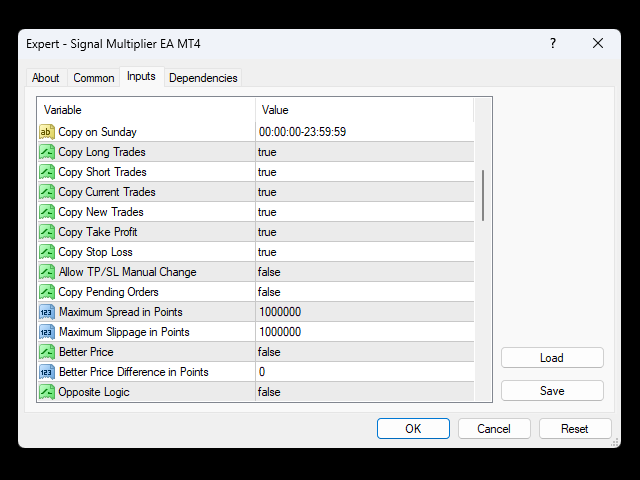Select the false value for Allow TP/SL Manual Change
This screenshot has width=640, height=480.
(x=269, y=272)
